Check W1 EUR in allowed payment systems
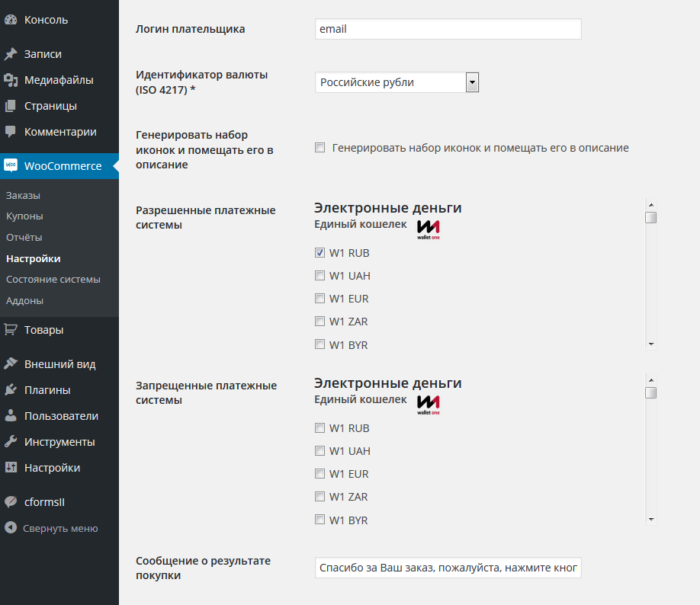 (319, 298)
